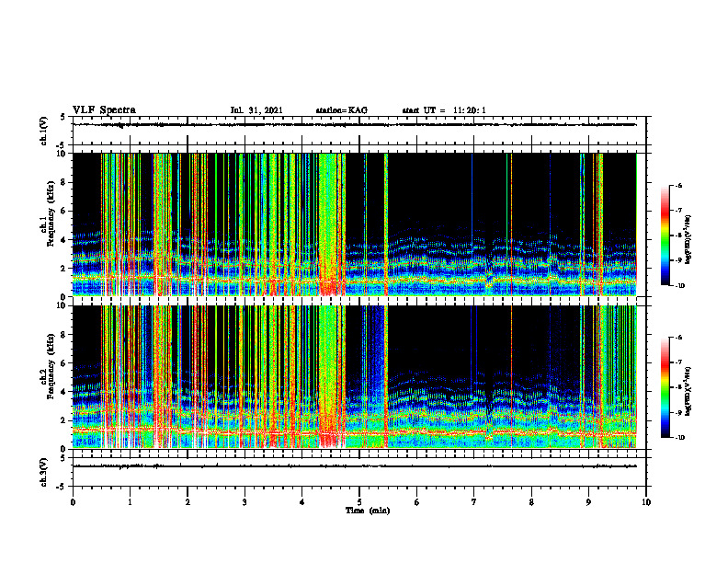Click the ch.1 frequency tick label "6"
The height and width of the screenshot is (563, 728).
pos(64,211)
